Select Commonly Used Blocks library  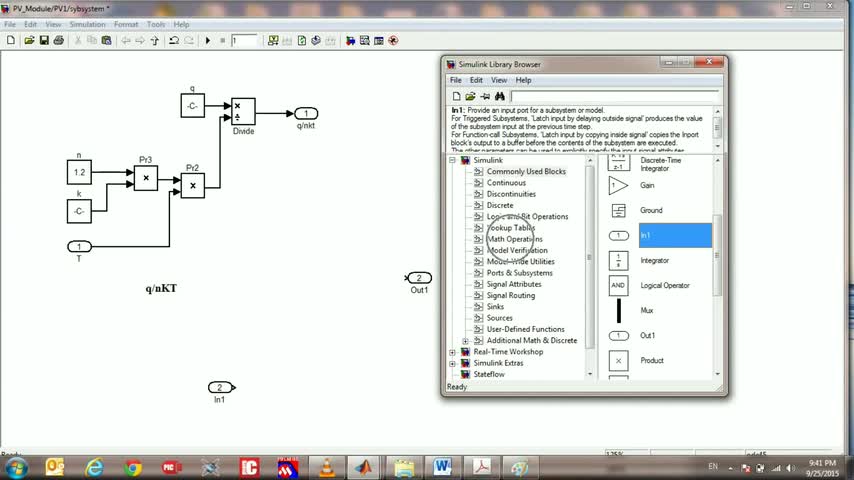pyautogui.click(x=526, y=172)
